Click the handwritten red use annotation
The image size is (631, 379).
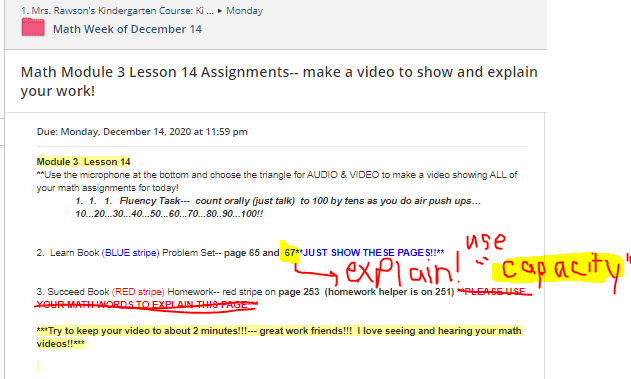click(485, 241)
